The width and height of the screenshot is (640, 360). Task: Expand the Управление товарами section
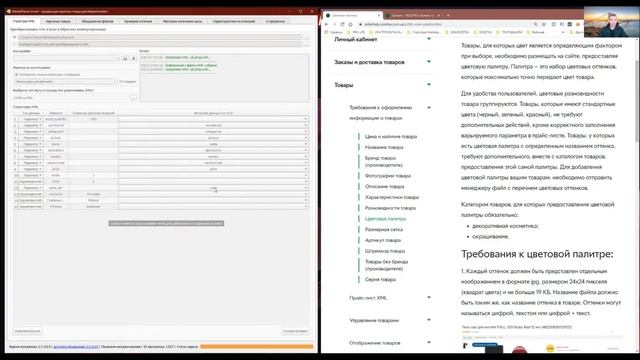(x=429, y=320)
